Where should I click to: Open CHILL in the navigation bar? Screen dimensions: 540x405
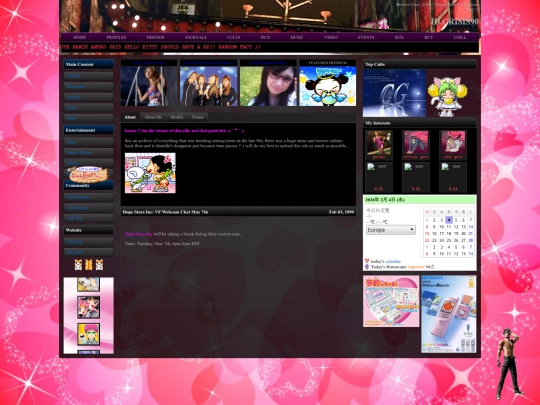(460, 37)
